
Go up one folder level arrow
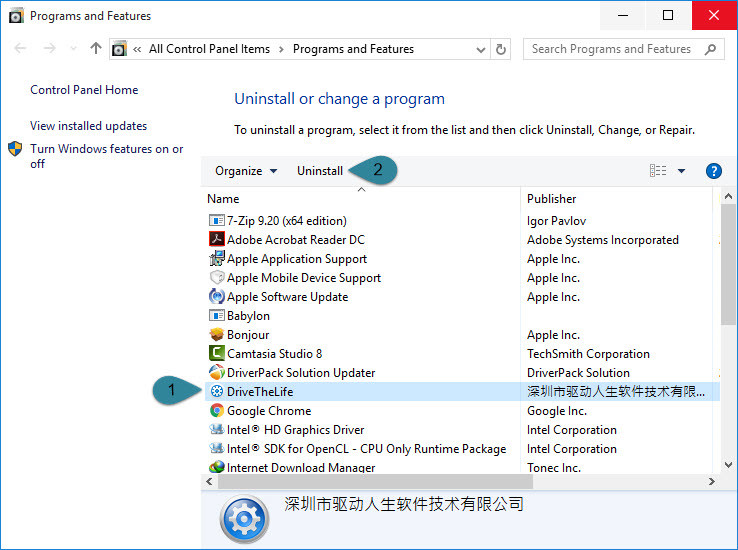pyautogui.click(x=96, y=48)
